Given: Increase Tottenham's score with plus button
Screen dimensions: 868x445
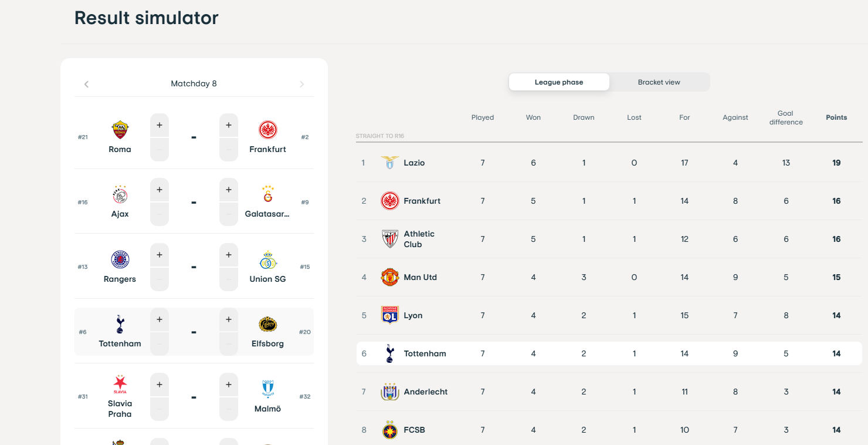Looking at the screenshot, I should click(x=160, y=319).
